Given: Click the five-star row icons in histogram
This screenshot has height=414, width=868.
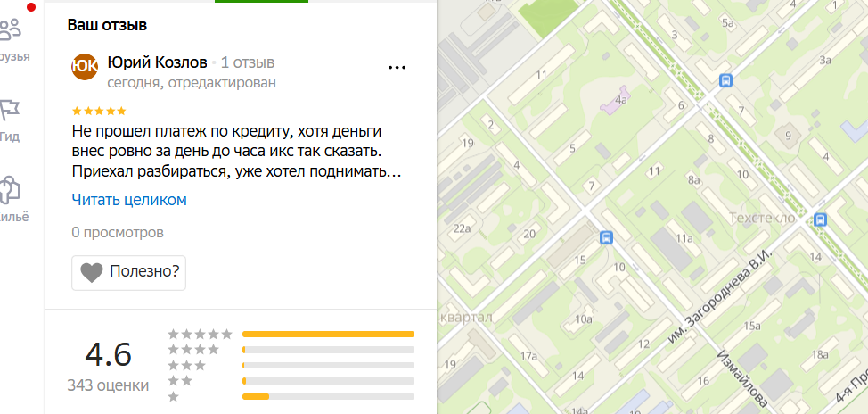Looking at the screenshot, I should pos(201,335).
